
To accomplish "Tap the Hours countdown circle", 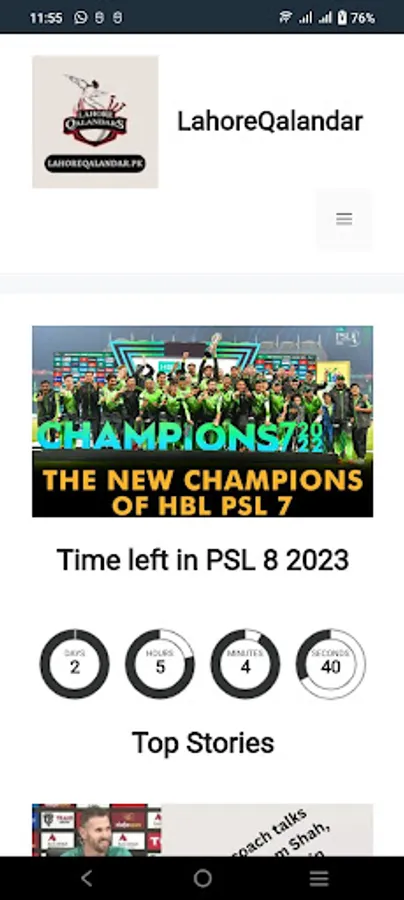I will point(160,664).
